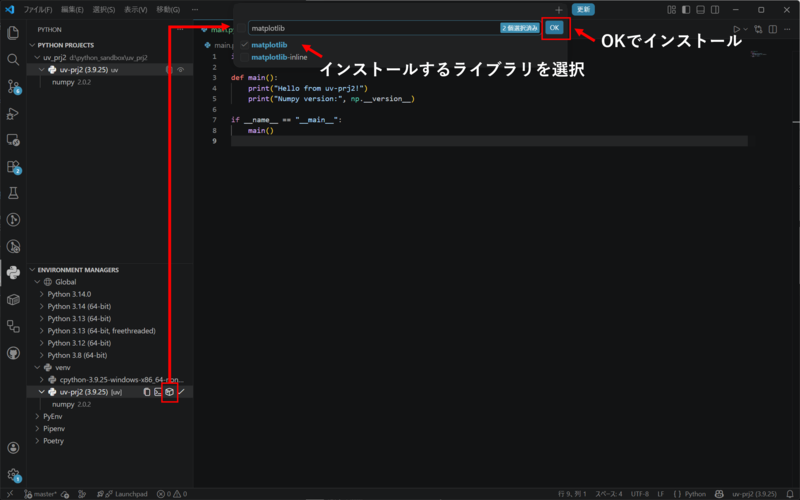The image size is (800, 500).
Task: Open Source Control view with badge
Action: (13, 87)
